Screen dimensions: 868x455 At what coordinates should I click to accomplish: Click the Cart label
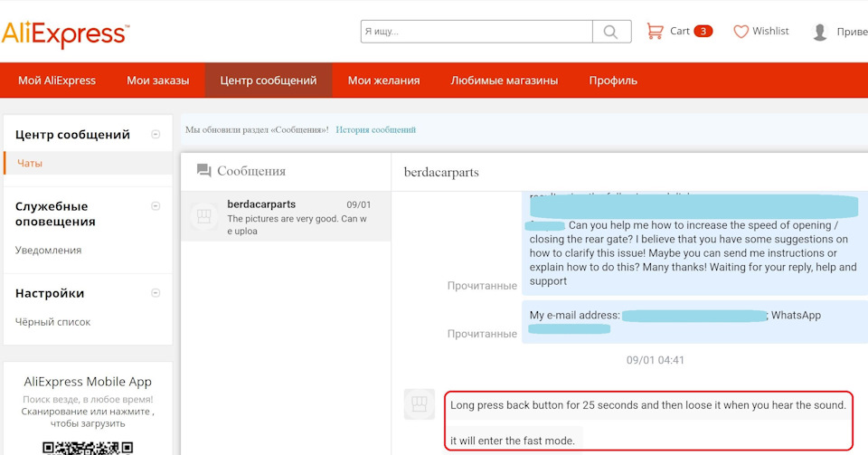pos(680,31)
